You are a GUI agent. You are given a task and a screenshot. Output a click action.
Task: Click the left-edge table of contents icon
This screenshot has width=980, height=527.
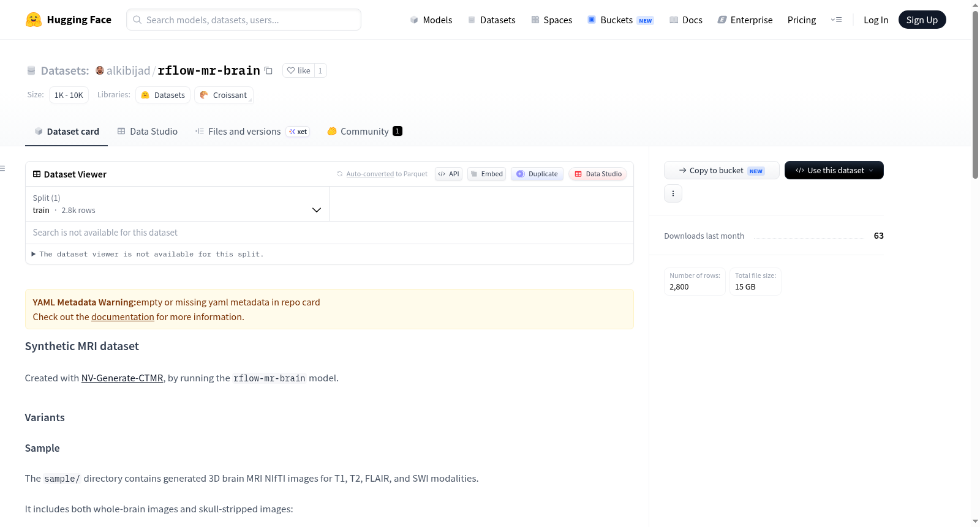click(x=3, y=168)
